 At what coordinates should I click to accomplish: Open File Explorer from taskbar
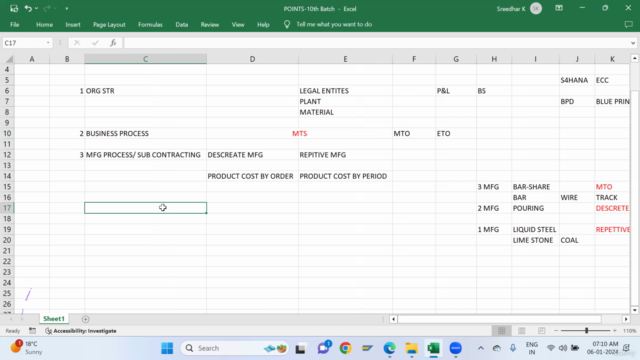pyautogui.click(x=411, y=348)
